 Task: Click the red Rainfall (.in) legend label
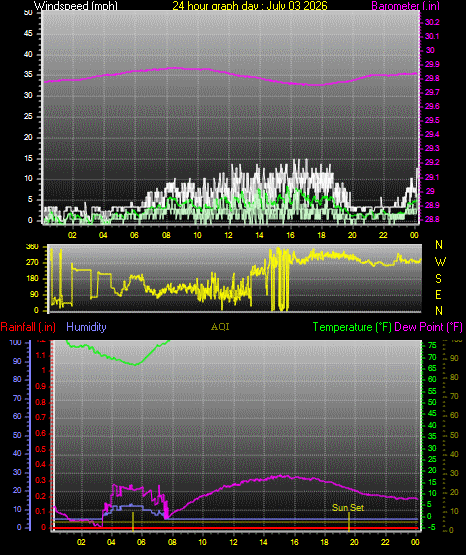coord(28,327)
